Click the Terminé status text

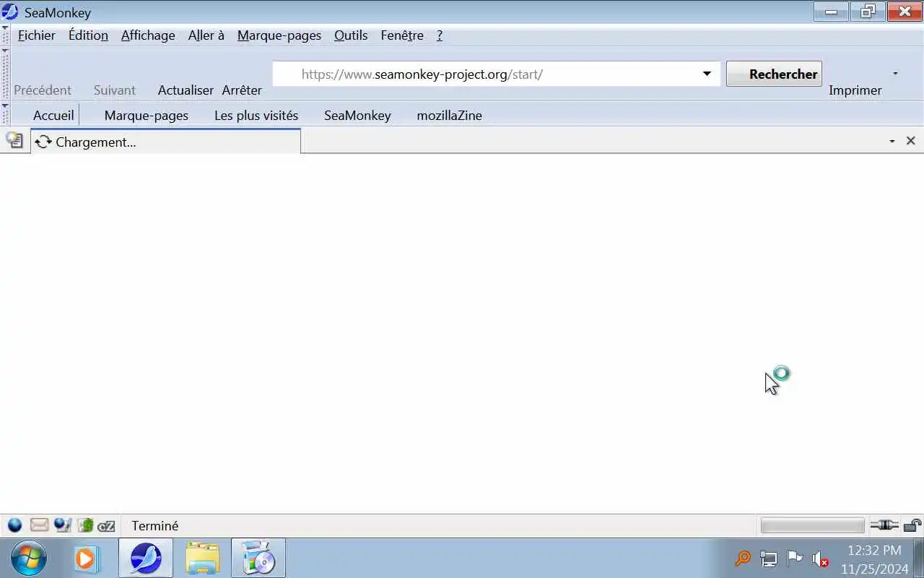point(155,526)
